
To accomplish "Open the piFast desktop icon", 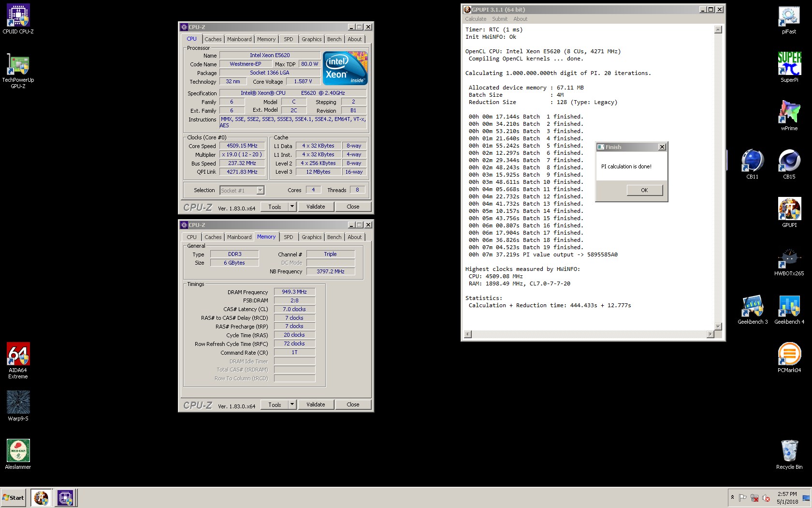I will tap(789, 19).
